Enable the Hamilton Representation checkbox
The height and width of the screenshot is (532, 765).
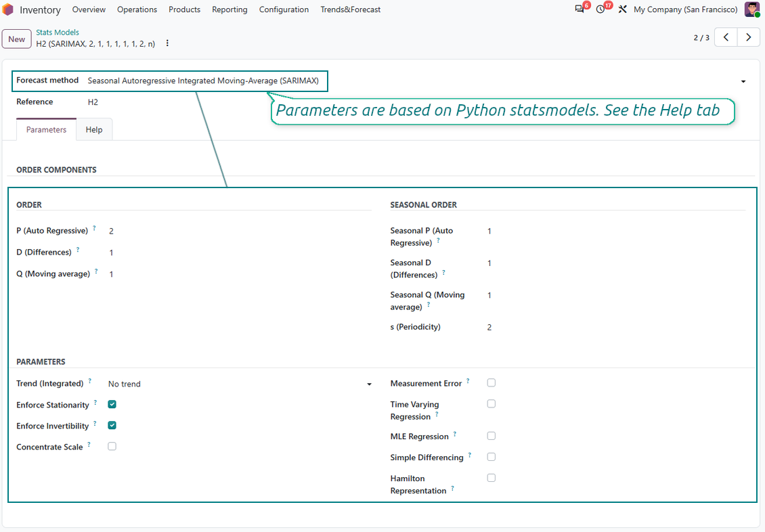(x=491, y=478)
